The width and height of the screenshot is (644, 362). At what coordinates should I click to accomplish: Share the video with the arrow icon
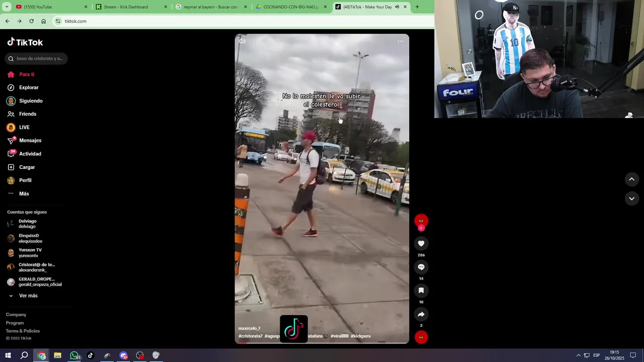421,314
